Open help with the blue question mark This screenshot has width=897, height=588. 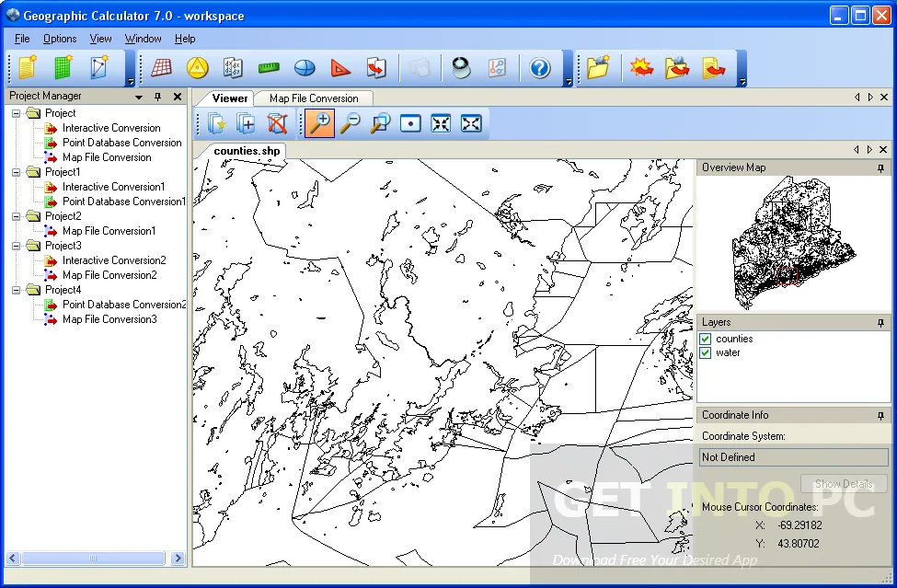point(539,68)
